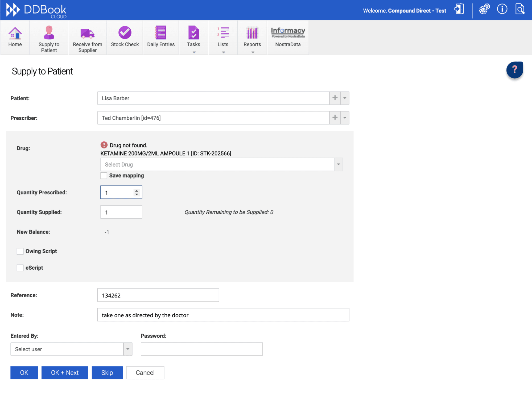Focus the Password field
The height and width of the screenshot is (399, 532).
201,349
